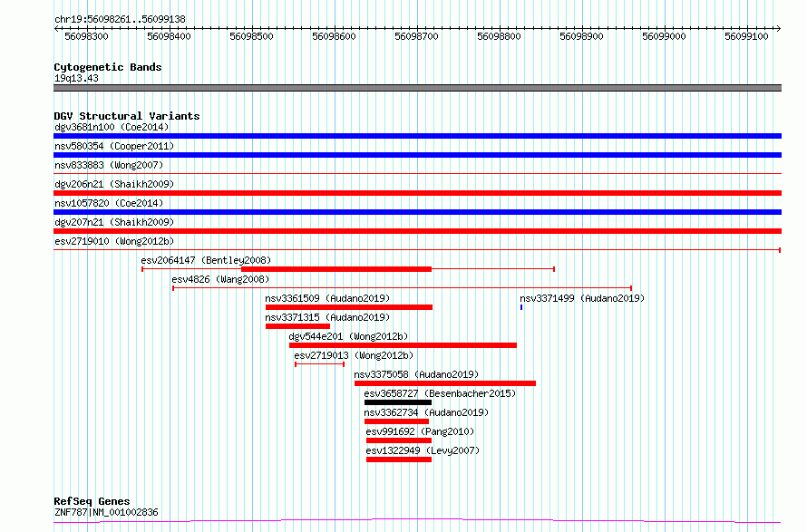The width and height of the screenshot is (807, 532).
Task: Select the red bar under nsv3371315
Action: pos(297,326)
